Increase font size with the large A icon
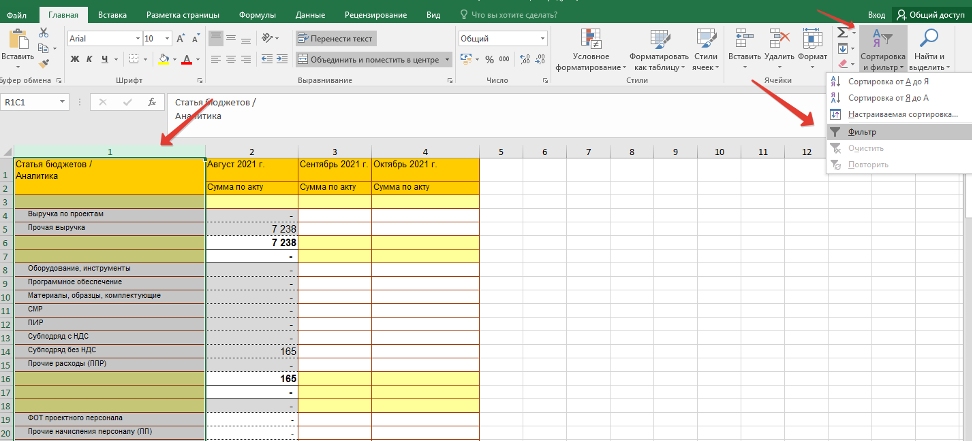The height and width of the screenshot is (441, 972). click(181, 38)
